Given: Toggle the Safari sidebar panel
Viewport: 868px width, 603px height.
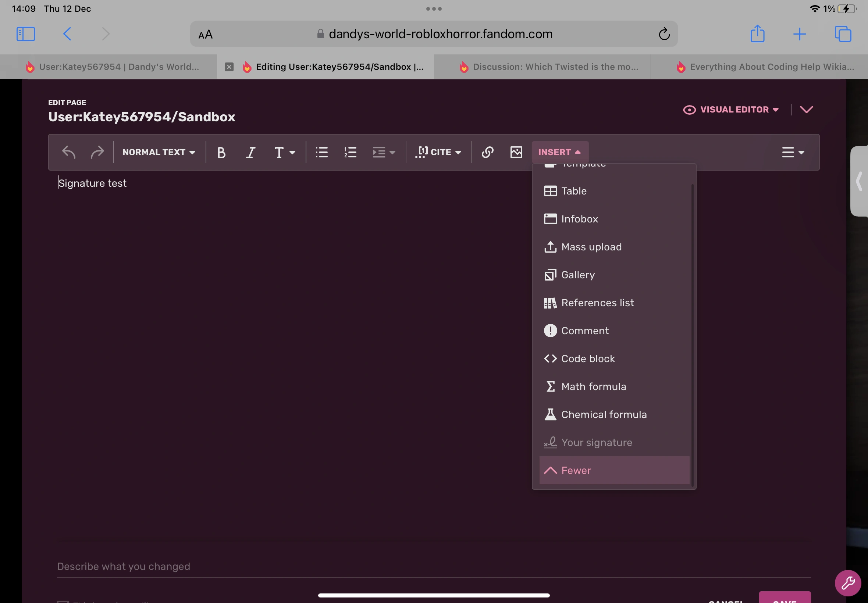Looking at the screenshot, I should (x=26, y=34).
